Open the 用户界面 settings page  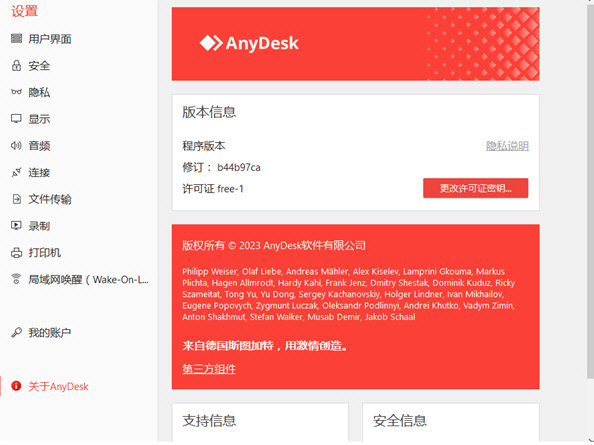point(50,39)
